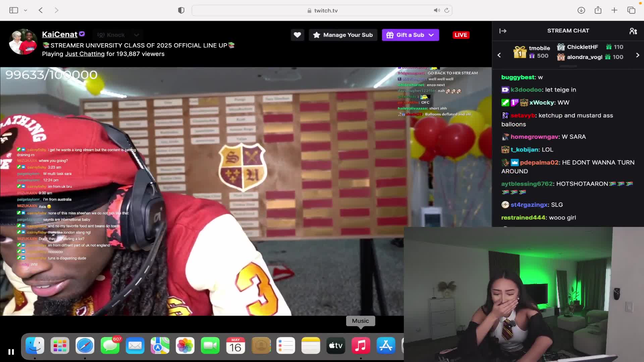Image resolution: width=644 pixels, height=362 pixels.
Task: Expand the sidebar options chevron
Action: click(x=25, y=10)
